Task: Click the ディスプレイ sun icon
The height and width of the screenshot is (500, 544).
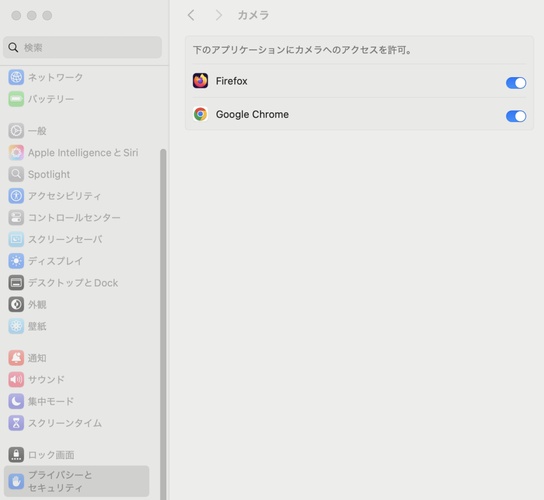Action: 16,261
